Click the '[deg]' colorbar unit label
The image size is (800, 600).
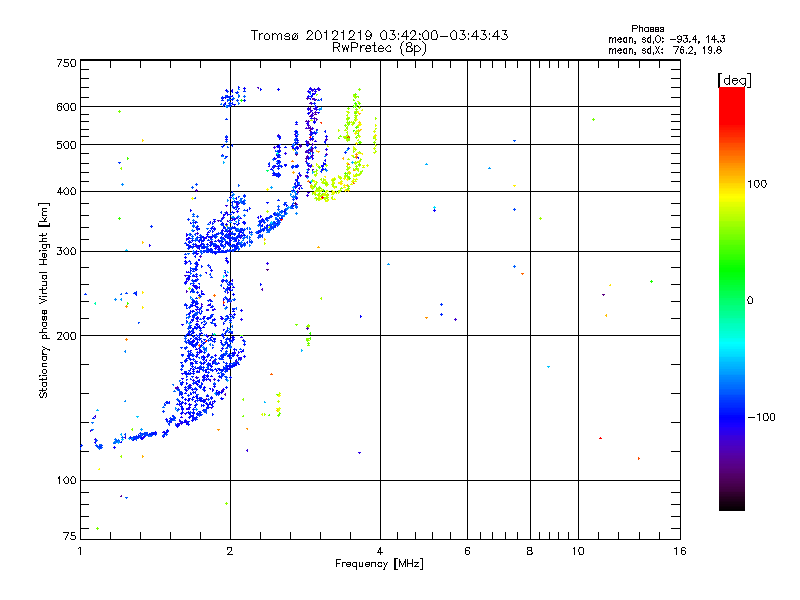point(734,80)
